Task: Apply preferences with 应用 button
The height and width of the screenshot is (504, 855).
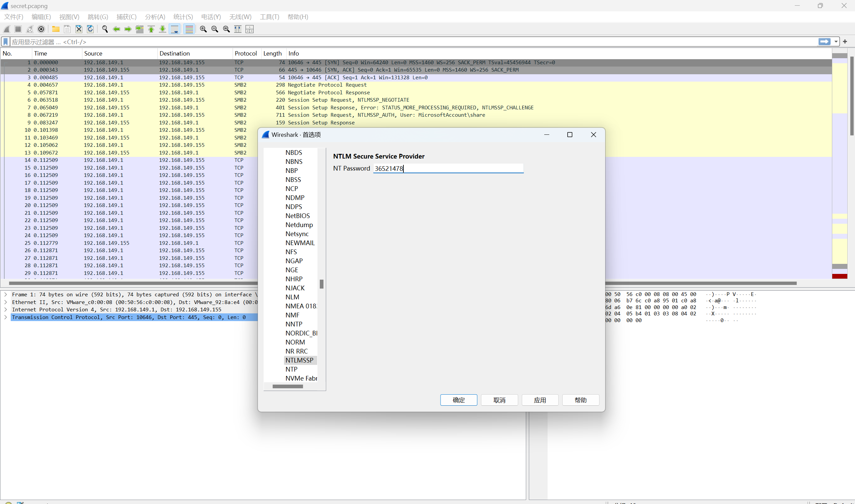Action: (x=540, y=400)
